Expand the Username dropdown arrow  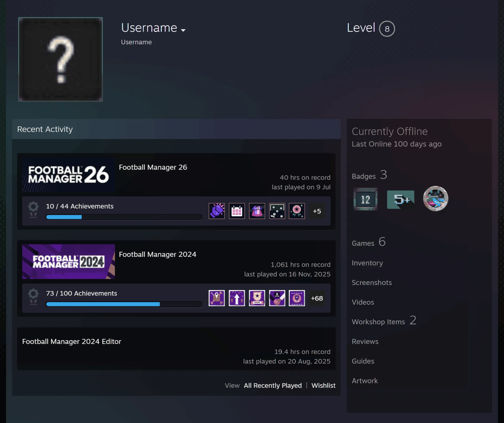click(183, 30)
